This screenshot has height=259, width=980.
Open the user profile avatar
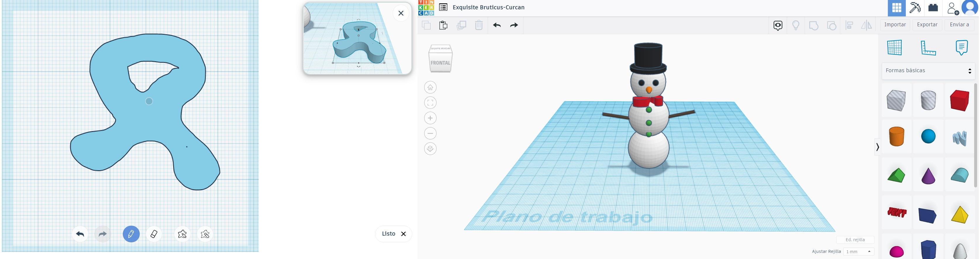[969, 8]
